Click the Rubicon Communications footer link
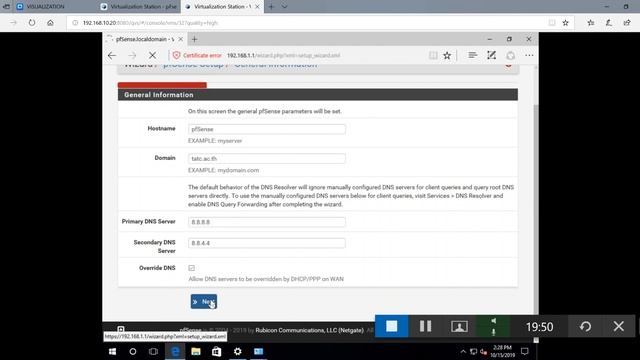The image size is (640, 360). click(309, 330)
